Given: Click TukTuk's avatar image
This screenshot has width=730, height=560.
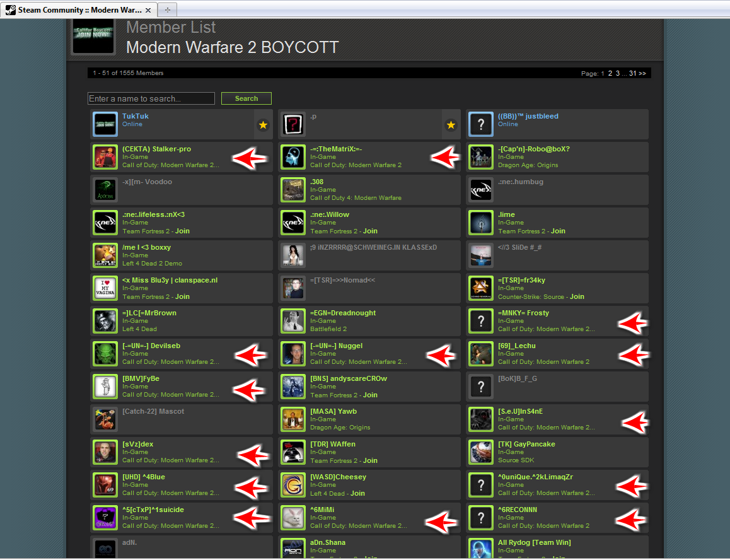Looking at the screenshot, I should (x=105, y=124).
